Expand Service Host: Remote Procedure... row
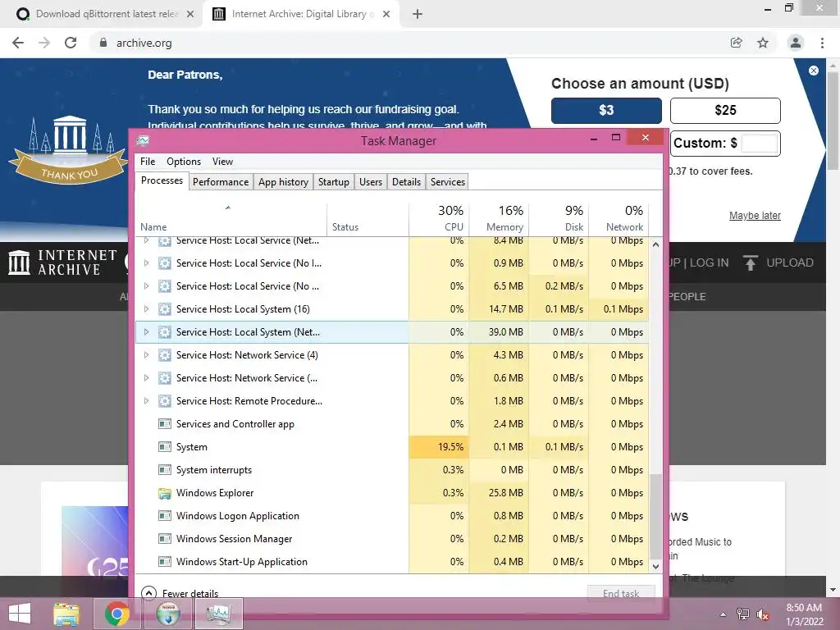The width and height of the screenshot is (840, 630). coord(146,401)
